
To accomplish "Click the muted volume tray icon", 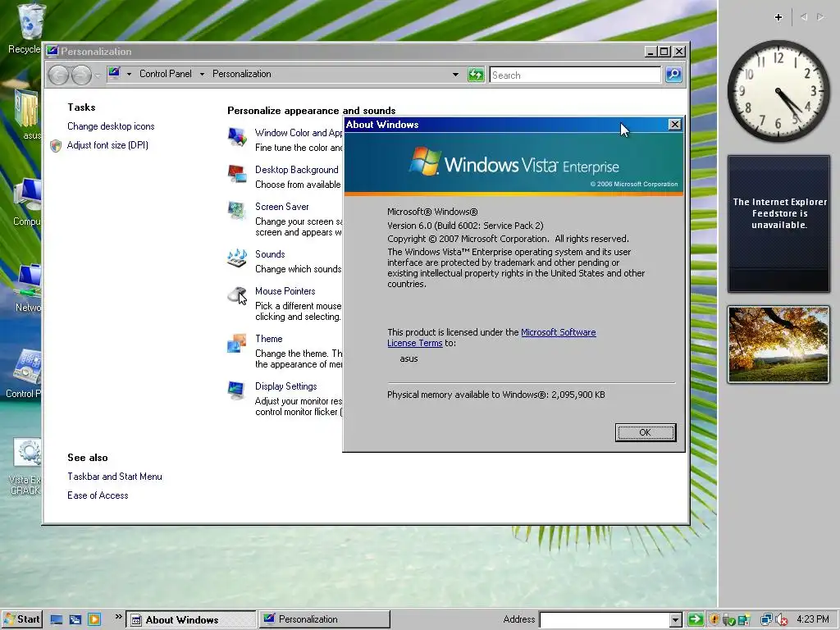I will [781, 620].
